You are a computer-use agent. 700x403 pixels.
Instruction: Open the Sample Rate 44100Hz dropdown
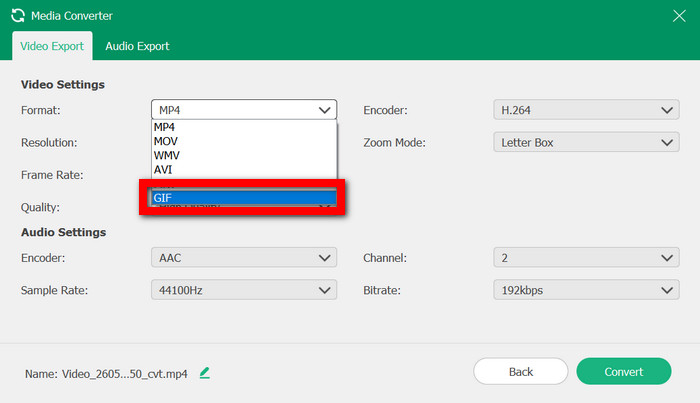[x=244, y=290]
